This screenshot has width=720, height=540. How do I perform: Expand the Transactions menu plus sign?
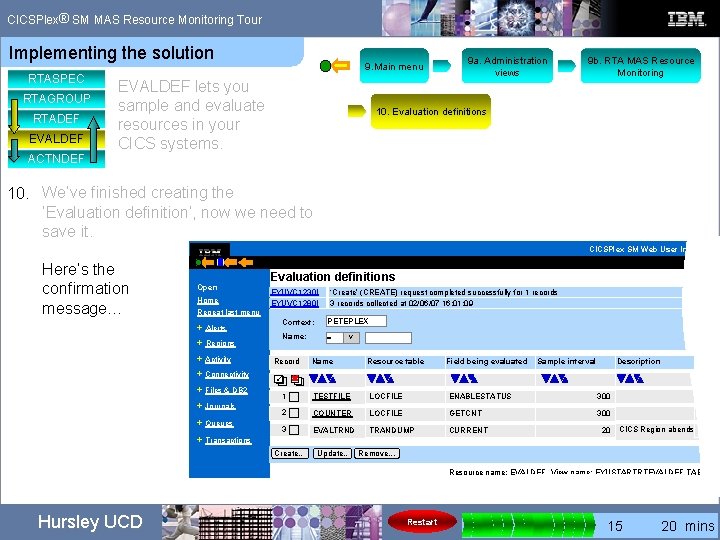pyautogui.click(x=199, y=439)
